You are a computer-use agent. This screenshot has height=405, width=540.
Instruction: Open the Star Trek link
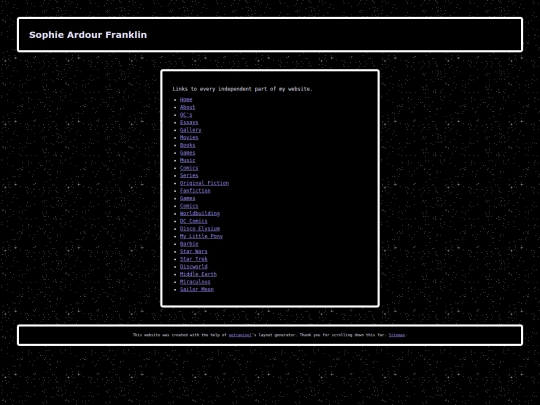194,259
